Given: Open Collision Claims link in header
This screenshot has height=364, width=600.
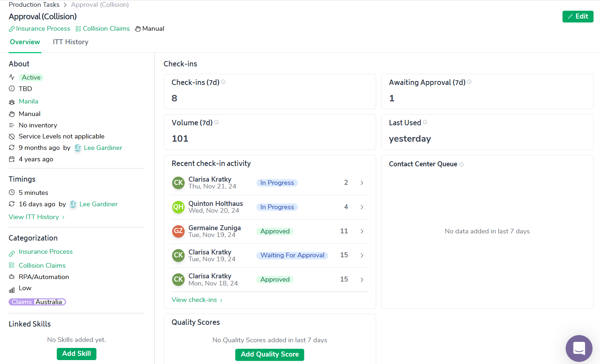Looking at the screenshot, I should click(106, 29).
